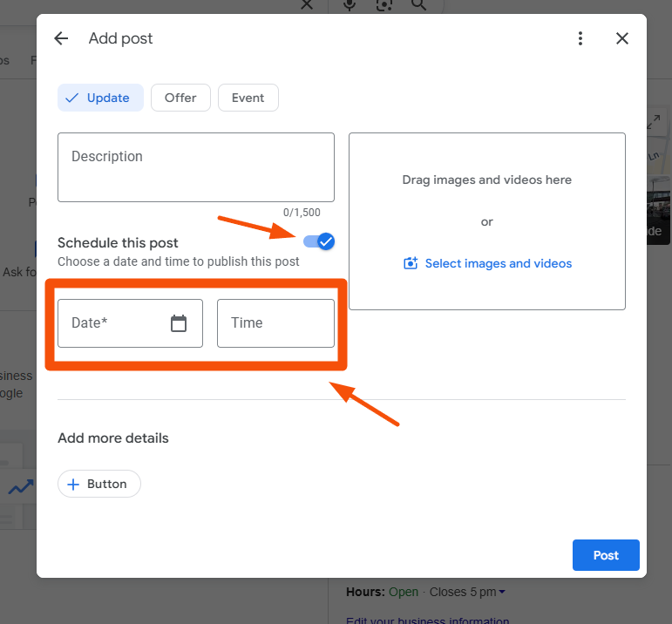Switch to the Offer post type

click(x=180, y=98)
